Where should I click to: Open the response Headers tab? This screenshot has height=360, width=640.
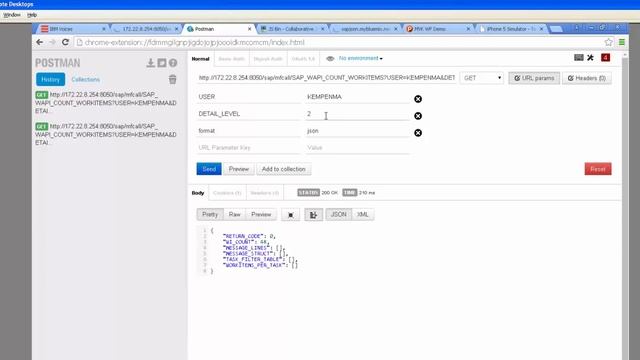pos(264,193)
